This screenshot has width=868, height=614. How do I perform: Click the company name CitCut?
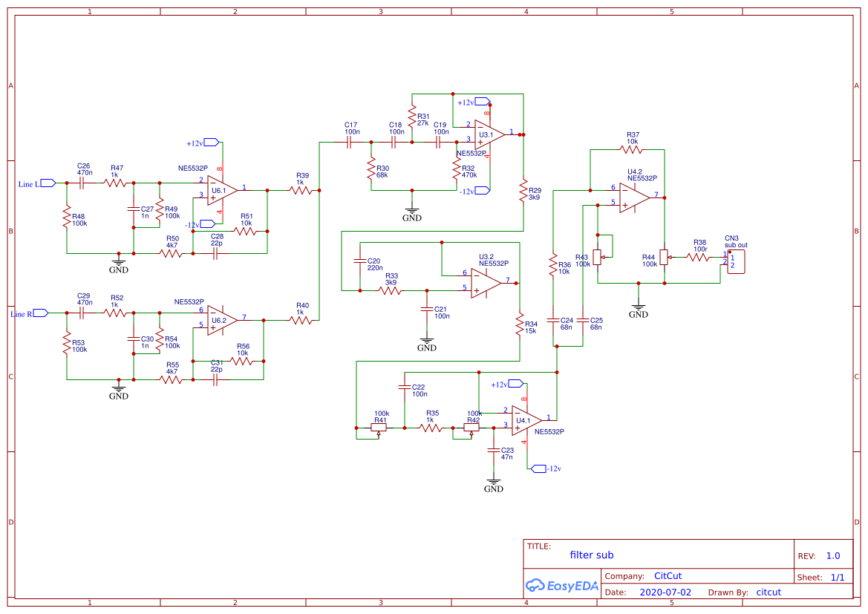click(669, 575)
